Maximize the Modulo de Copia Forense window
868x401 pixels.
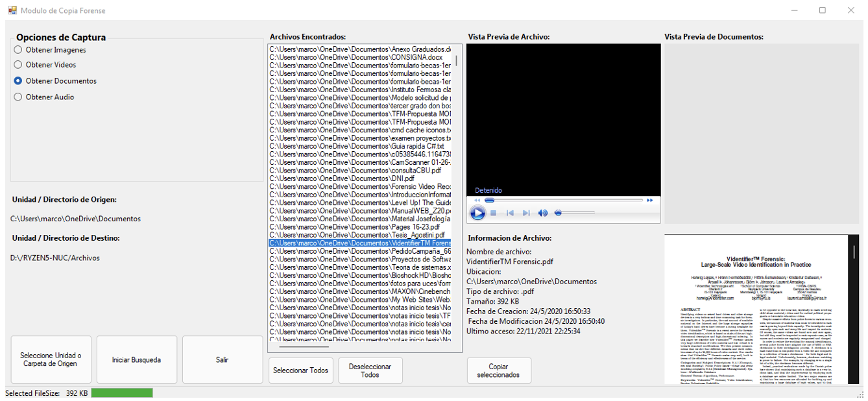click(823, 10)
